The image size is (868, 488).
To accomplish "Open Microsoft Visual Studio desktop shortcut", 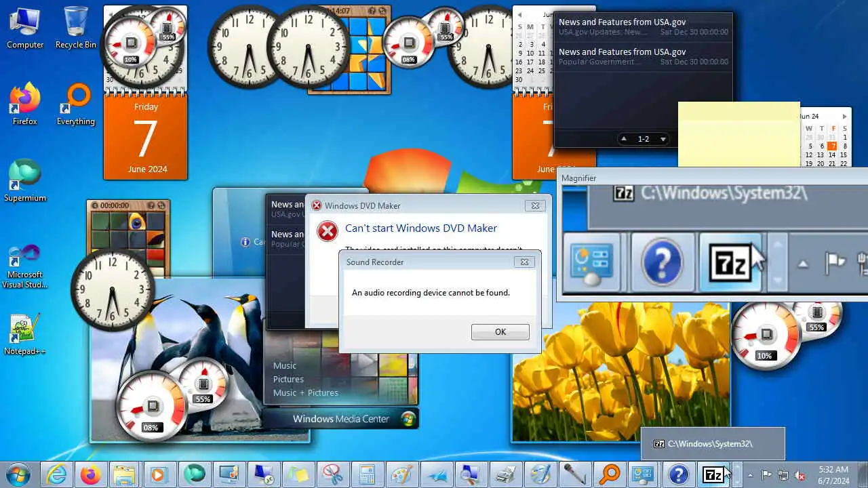I will tap(25, 266).
